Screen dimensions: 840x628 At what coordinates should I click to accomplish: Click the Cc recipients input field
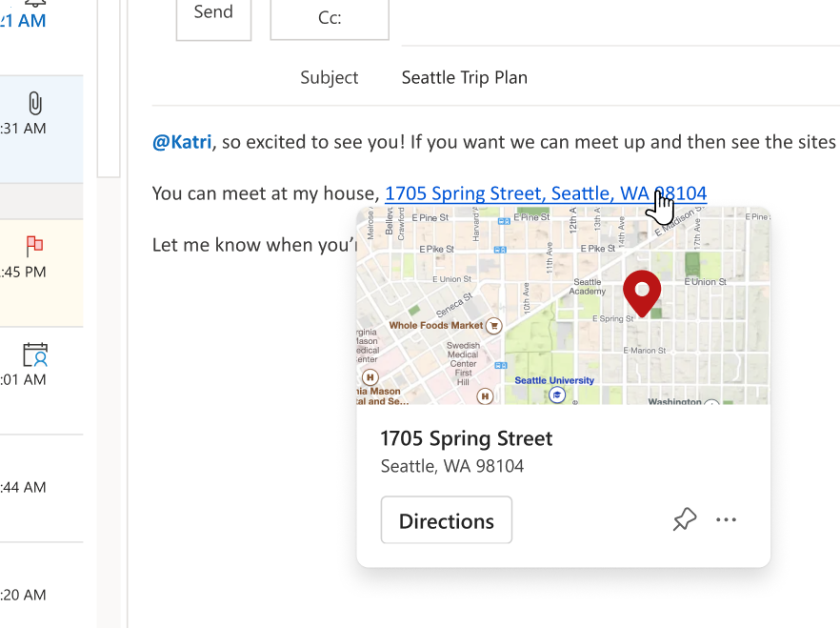pyautogui.click(x=620, y=21)
